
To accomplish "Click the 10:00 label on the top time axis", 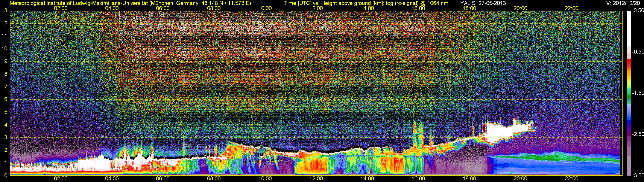I will coord(265,8).
